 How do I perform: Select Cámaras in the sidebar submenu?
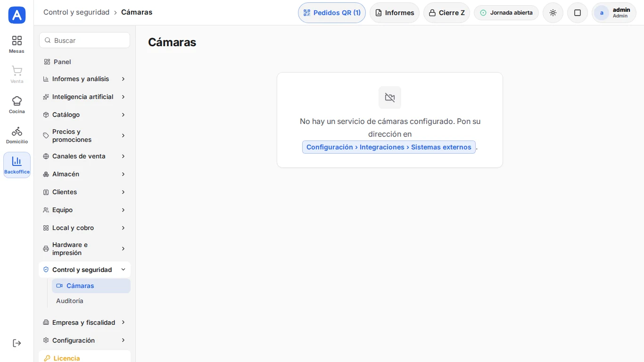tap(91, 286)
